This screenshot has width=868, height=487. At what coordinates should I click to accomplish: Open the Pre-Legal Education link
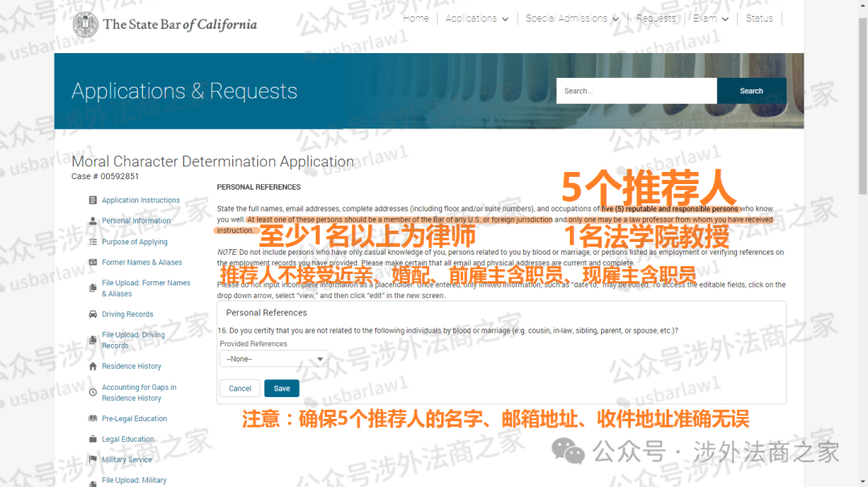coord(134,419)
